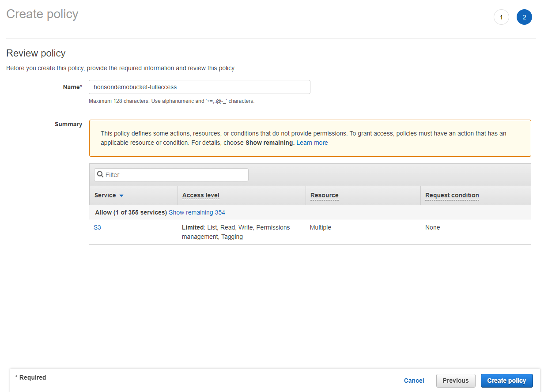
Task: Click the Create policy button
Action: coord(506,381)
